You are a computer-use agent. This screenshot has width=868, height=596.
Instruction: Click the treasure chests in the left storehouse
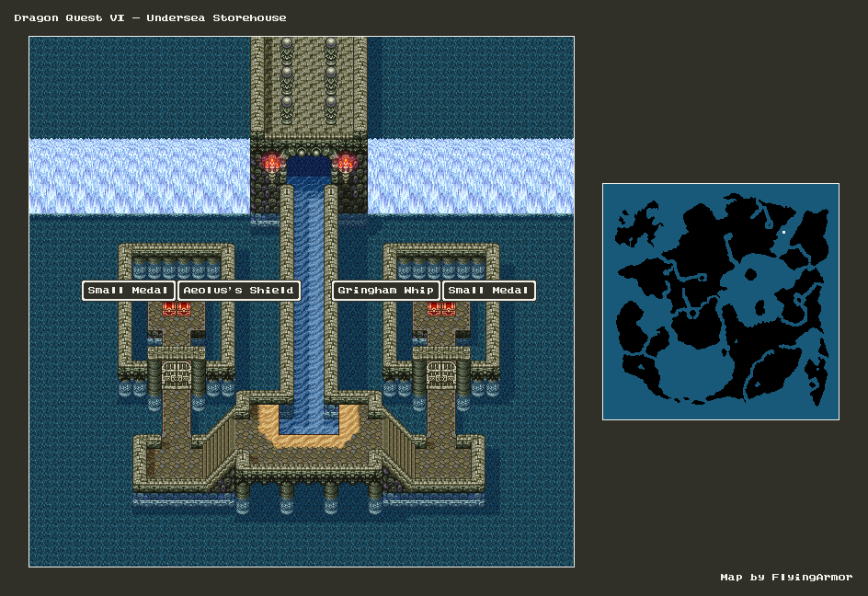point(176,309)
